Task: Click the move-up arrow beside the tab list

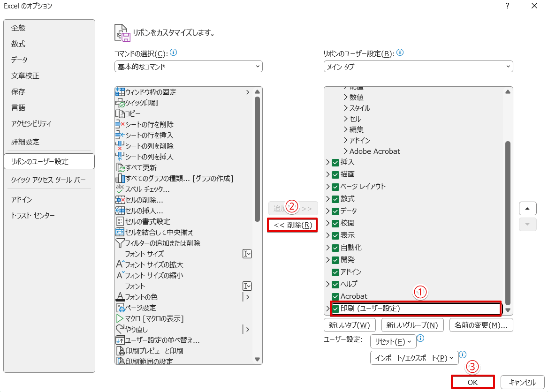Action: tap(527, 208)
